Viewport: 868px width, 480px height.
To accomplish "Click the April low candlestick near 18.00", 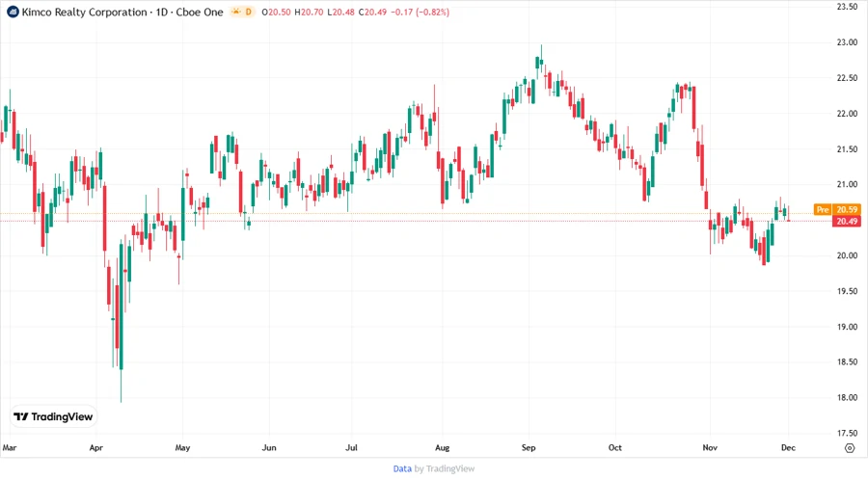I will [x=121, y=323].
